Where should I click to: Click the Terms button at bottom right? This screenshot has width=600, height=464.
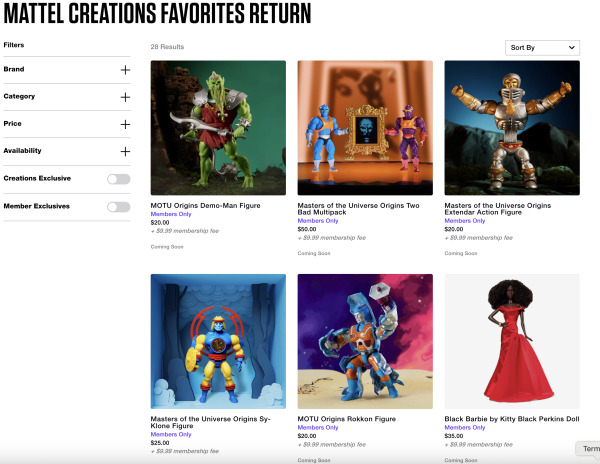click(589, 449)
